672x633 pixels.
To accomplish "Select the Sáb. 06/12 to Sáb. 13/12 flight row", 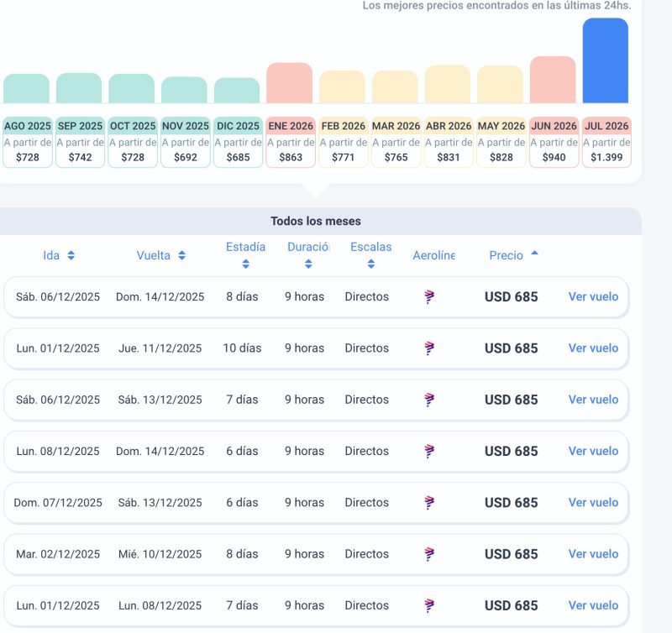I will tap(252, 400).
